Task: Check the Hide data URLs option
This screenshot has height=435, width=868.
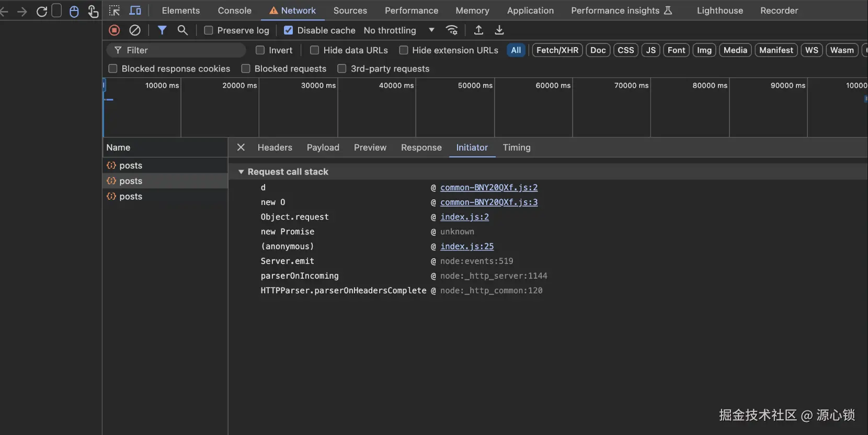Action: (x=315, y=50)
